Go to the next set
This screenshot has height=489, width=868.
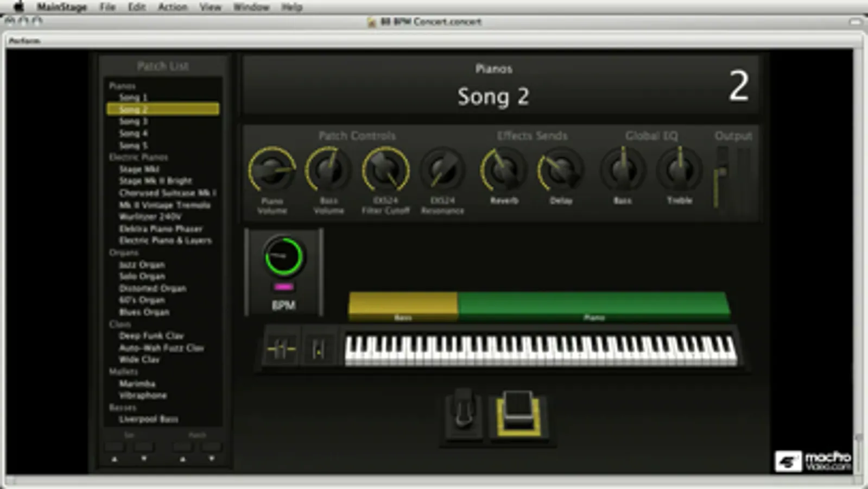pyautogui.click(x=144, y=447)
